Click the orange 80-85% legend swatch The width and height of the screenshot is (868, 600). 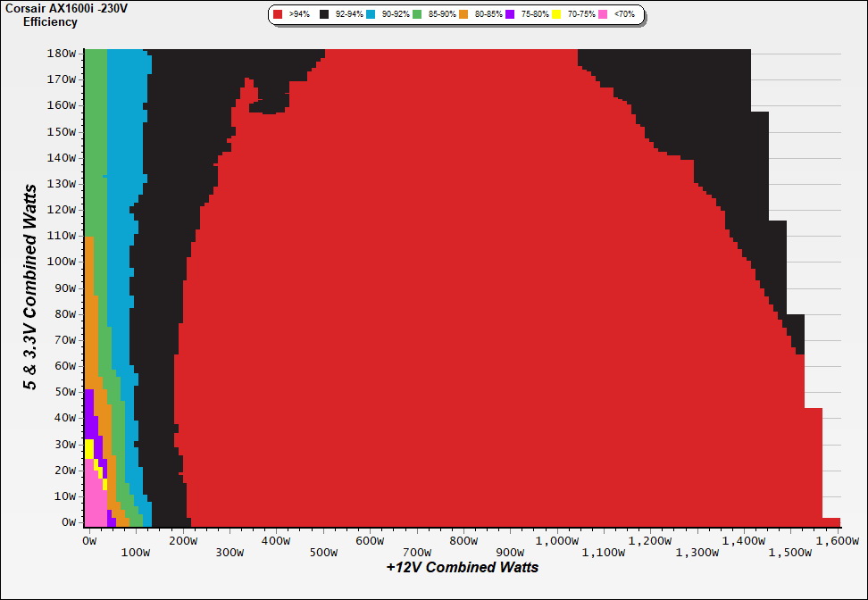tap(463, 15)
